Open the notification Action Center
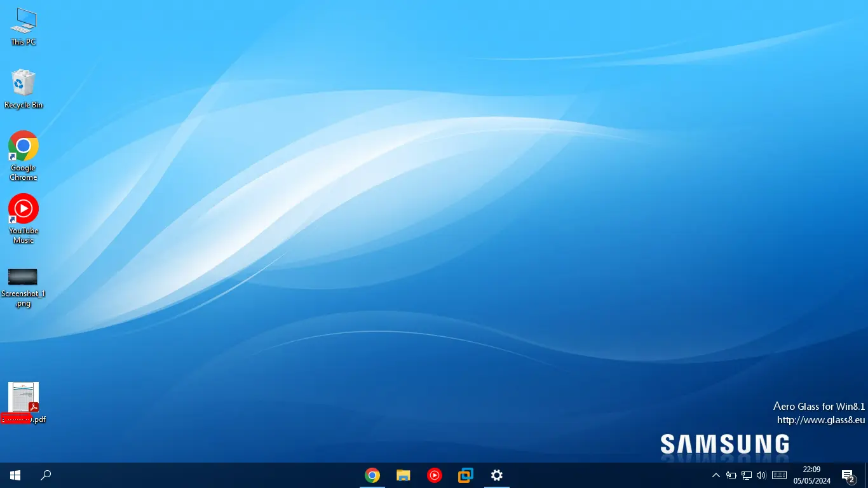 [848, 475]
